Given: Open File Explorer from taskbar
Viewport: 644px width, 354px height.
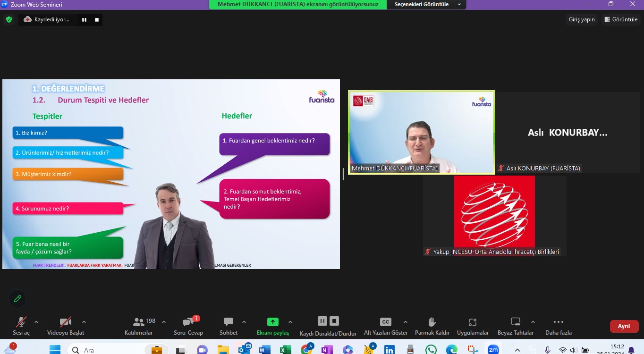Looking at the screenshot, I should pyautogui.click(x=223, y=350).
